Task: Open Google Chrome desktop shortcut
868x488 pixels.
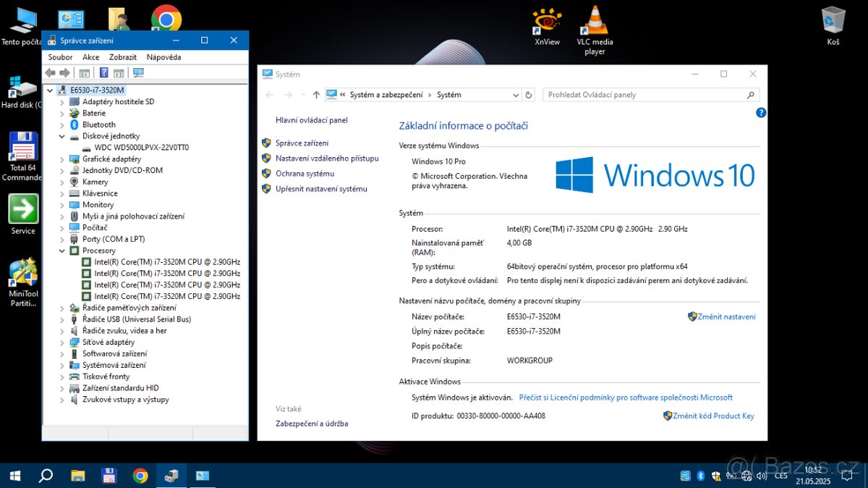Action: tap(166, 17)
